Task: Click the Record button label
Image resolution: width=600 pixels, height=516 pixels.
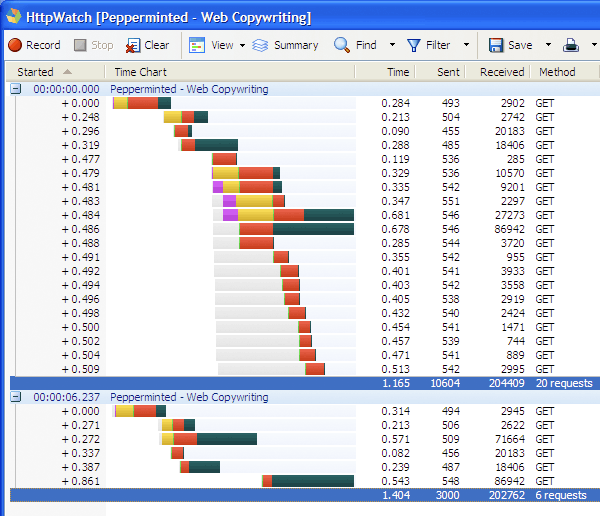Action: tap(43, 45)
